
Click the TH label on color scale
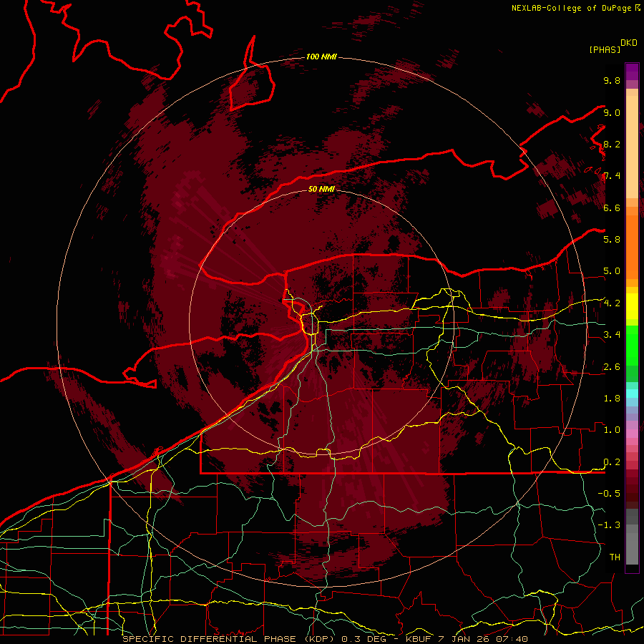coord(615,557)
